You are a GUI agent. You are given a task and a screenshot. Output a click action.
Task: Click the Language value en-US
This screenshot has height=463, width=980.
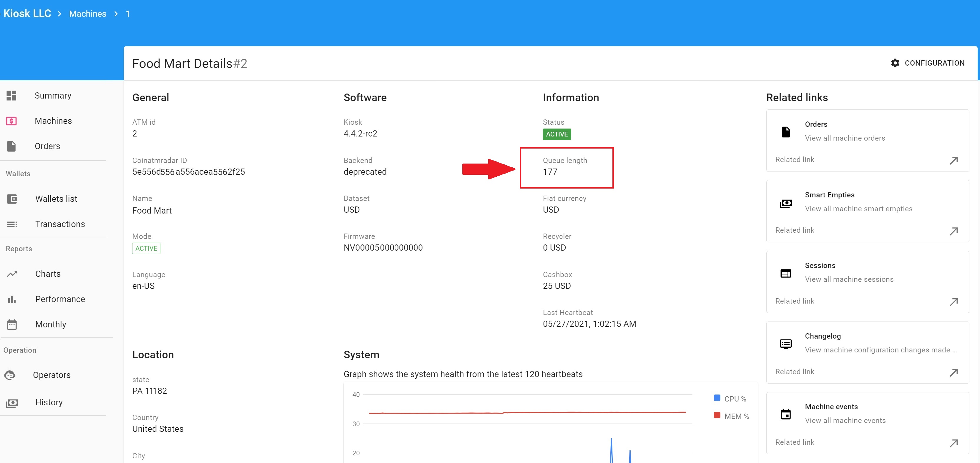tap(143, 286)
